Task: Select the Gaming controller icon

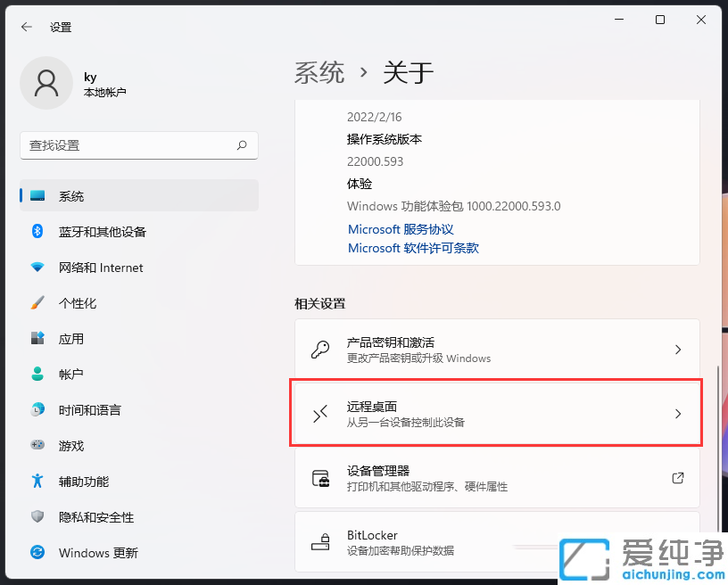Action: click(x=37, y=445)
